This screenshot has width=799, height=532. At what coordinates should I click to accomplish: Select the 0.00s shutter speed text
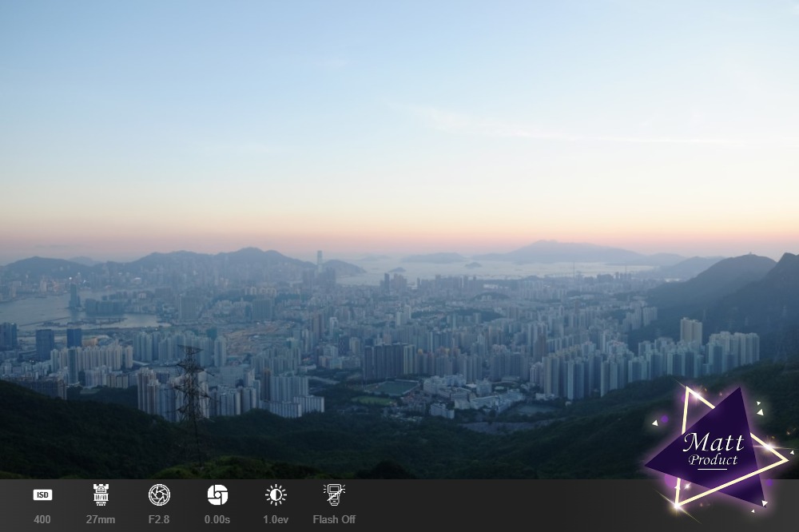(x=217, y=519)
